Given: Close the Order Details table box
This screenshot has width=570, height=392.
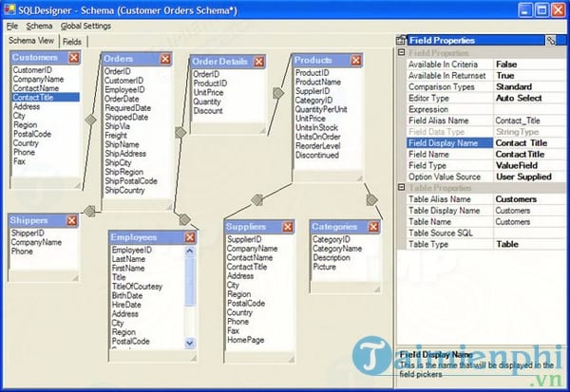Looking at the screenshot, I should [x=258, y=62].
